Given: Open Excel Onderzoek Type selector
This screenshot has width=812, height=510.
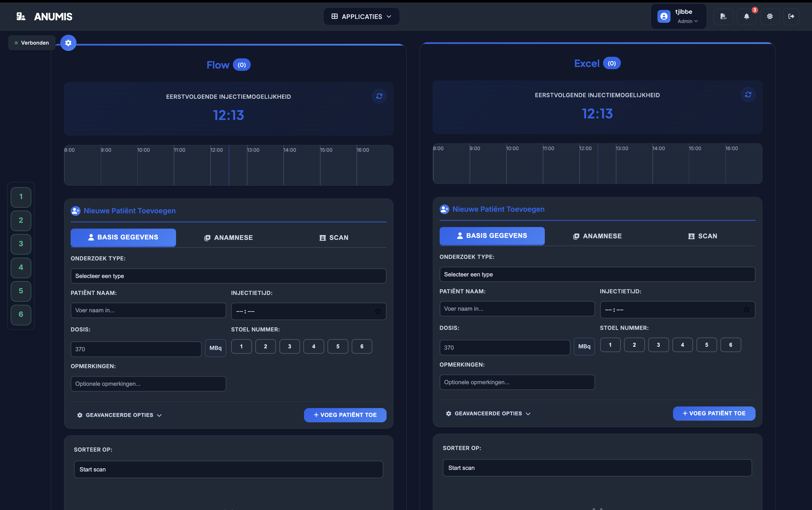Looking at the screenshot, I should [597, 275].
